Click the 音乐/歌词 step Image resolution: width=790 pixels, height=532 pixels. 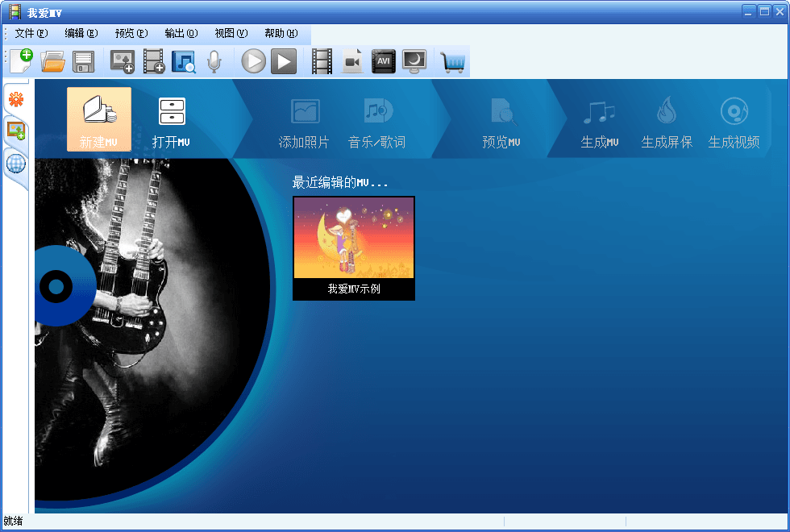tap(377, 123)
